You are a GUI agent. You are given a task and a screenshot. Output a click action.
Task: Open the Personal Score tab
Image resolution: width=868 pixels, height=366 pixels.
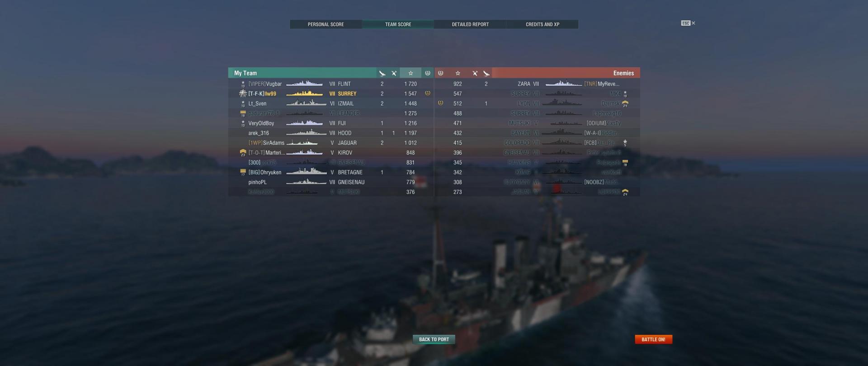[326, 24]
